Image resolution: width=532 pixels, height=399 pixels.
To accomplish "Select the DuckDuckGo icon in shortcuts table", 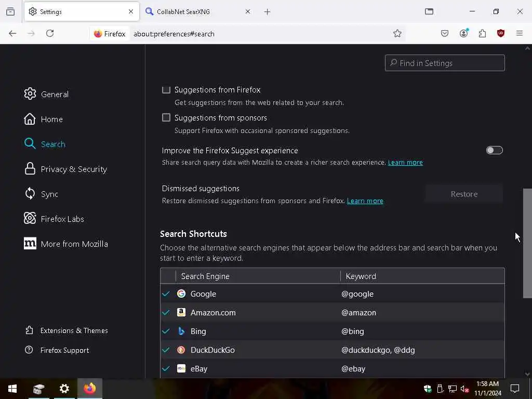I will click(181, 350).
